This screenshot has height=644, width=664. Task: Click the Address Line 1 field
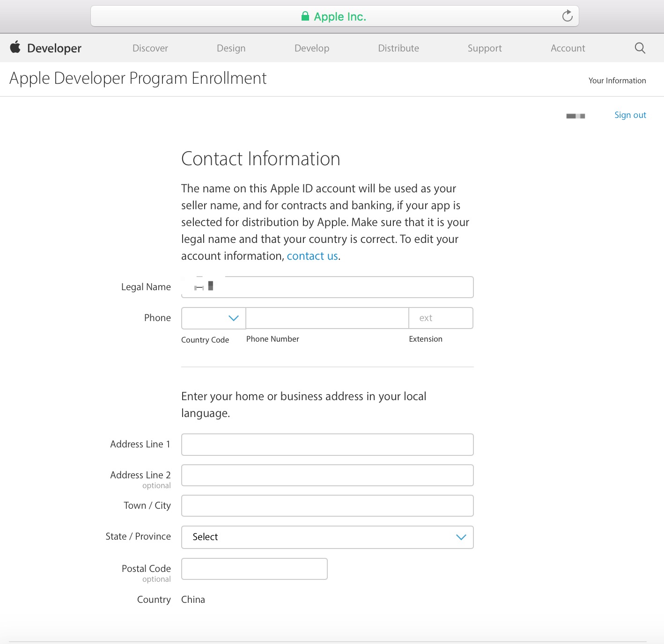(327, 445)
